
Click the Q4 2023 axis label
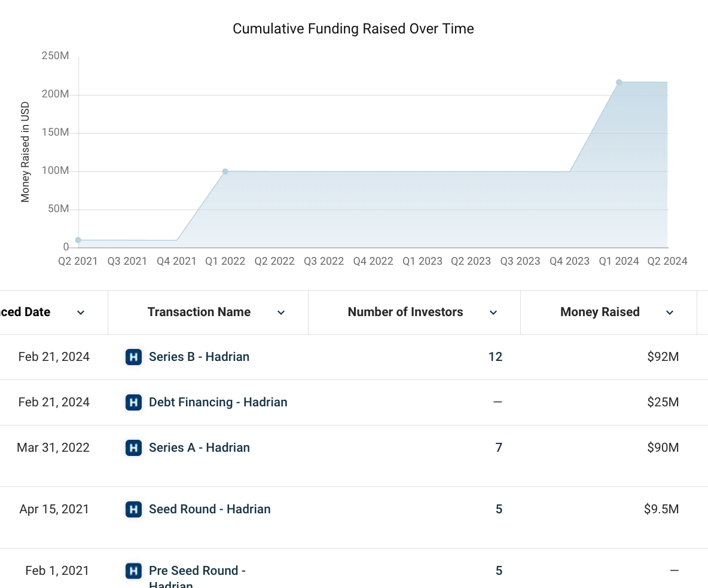tap(569, 261)
